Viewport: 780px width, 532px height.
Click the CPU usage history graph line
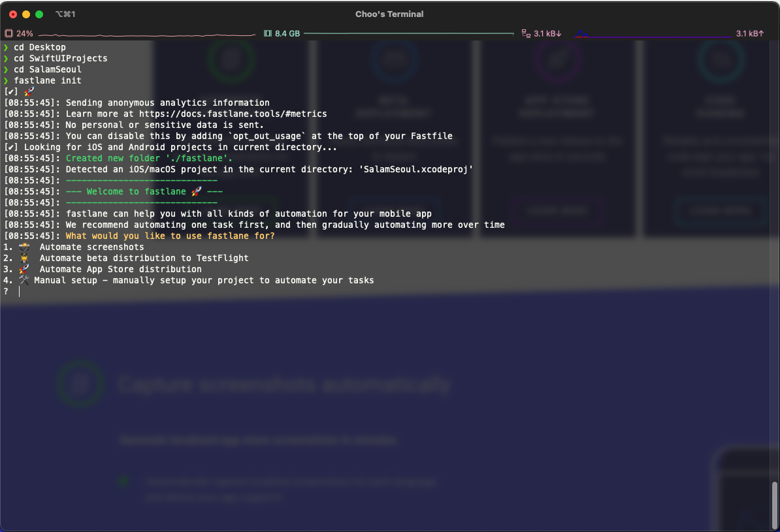tap(147, 35)
